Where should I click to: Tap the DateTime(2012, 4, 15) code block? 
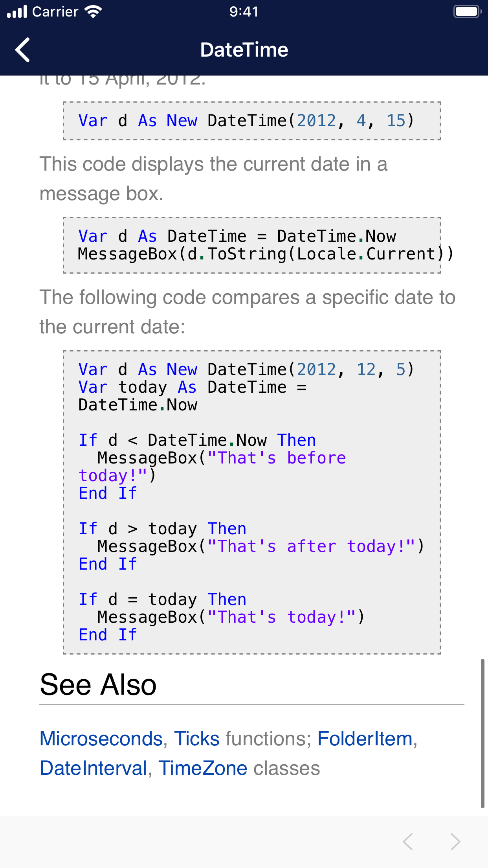pyautogui.click(x=251, y=121)
